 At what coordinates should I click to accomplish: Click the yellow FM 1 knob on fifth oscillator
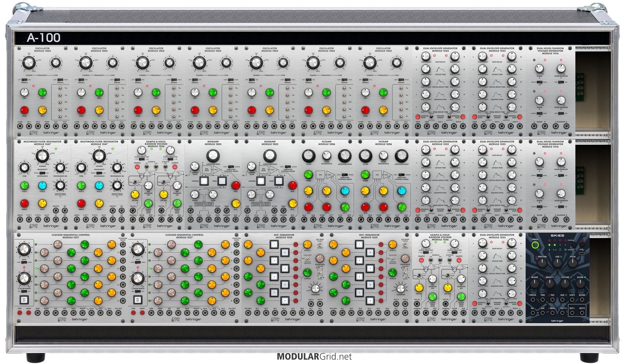pyautogui.click(x=270, y=110)
